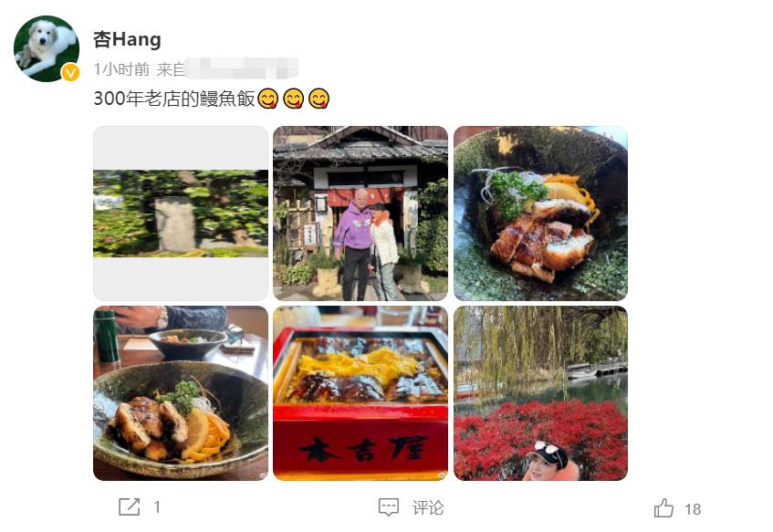Open the grilled eel in dark bowl photo

[540, 213]
